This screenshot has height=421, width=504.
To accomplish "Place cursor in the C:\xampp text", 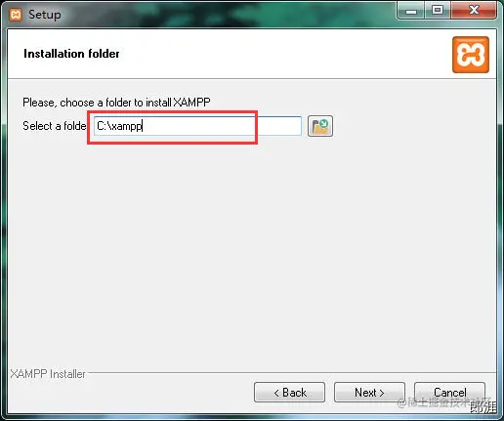I will point(119,126).
